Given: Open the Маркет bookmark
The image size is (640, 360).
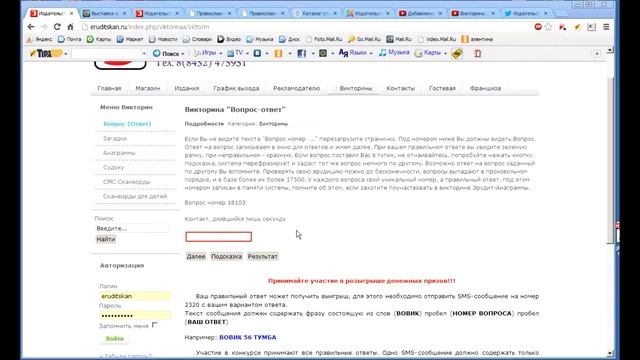Looking at the screenshot, I should point(130,39).
